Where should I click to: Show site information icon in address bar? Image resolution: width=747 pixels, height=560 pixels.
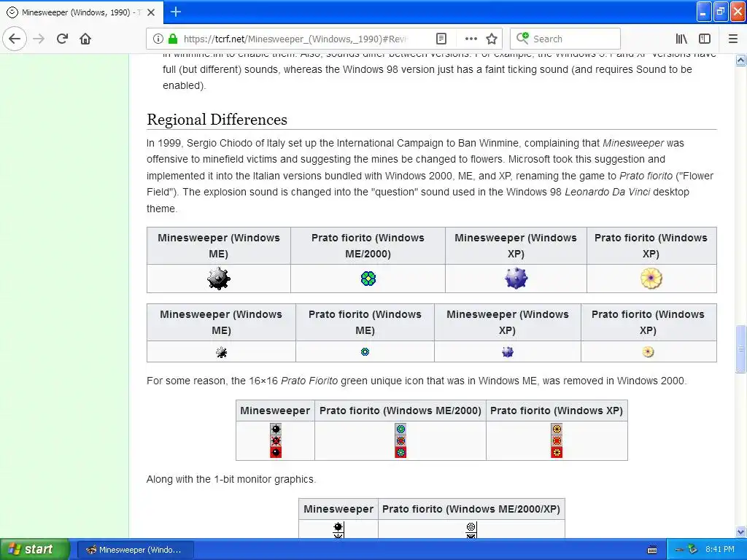click(158, 39)
